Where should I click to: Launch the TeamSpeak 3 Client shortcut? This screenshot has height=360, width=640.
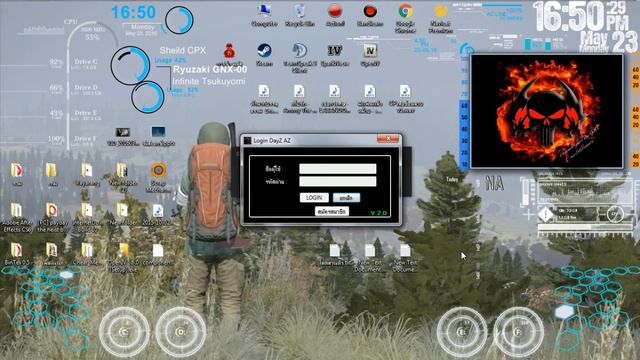(300, 58)
